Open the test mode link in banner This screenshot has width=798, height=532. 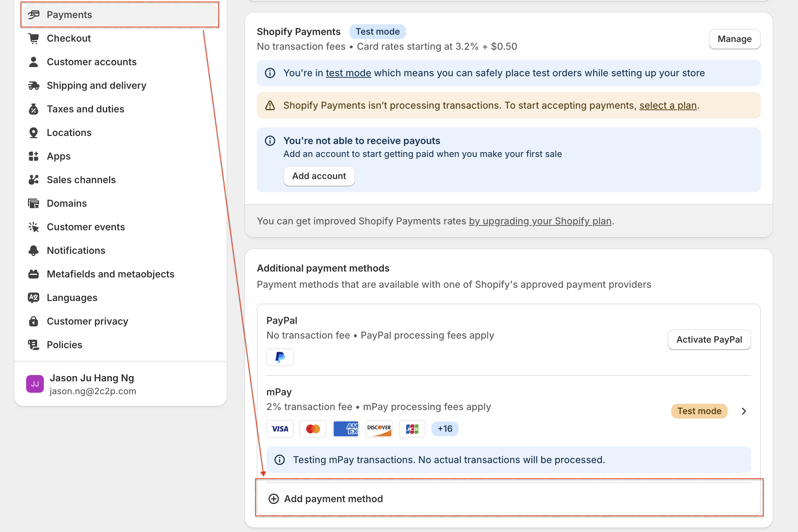point(348,73)
